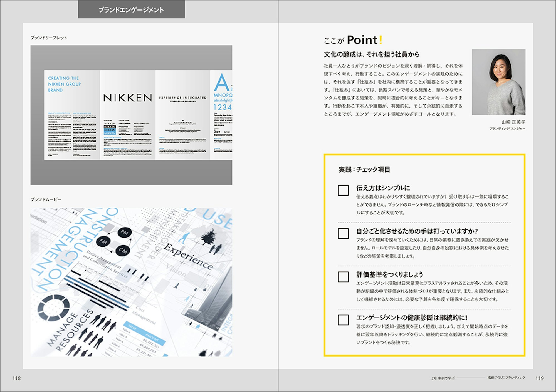Image resolution: width=556 pixels, height=392 pixels.
Task: Tick the エンゲージメントの健康診断は継続的に checkbox
Action: [x=343, y=320]
